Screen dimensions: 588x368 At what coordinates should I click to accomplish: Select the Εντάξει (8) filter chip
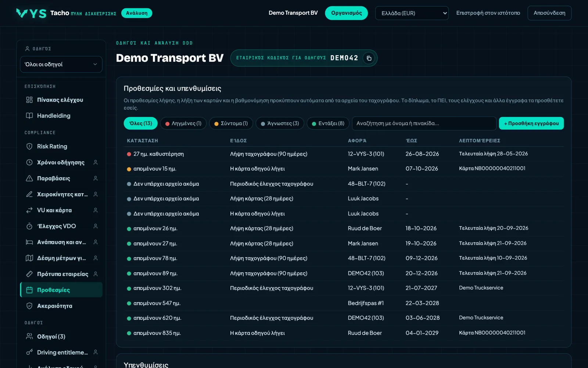(x=328, y=123)
